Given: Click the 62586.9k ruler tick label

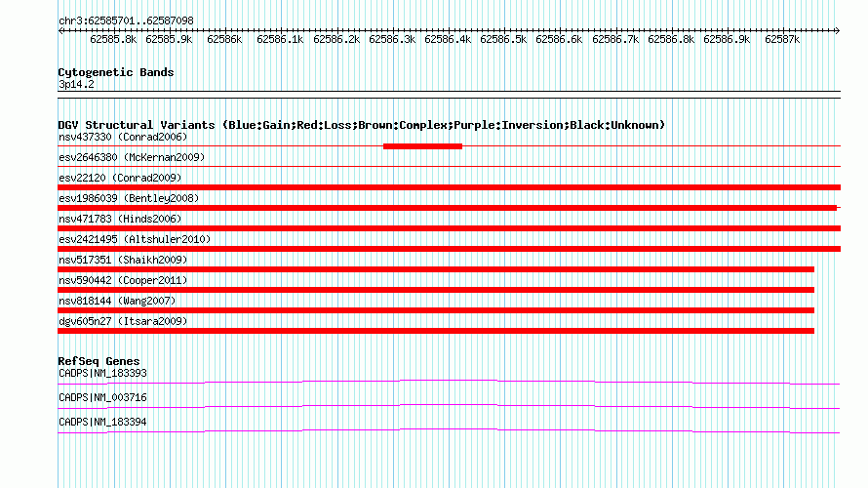Looking at the screenshot, I should 727,39.
